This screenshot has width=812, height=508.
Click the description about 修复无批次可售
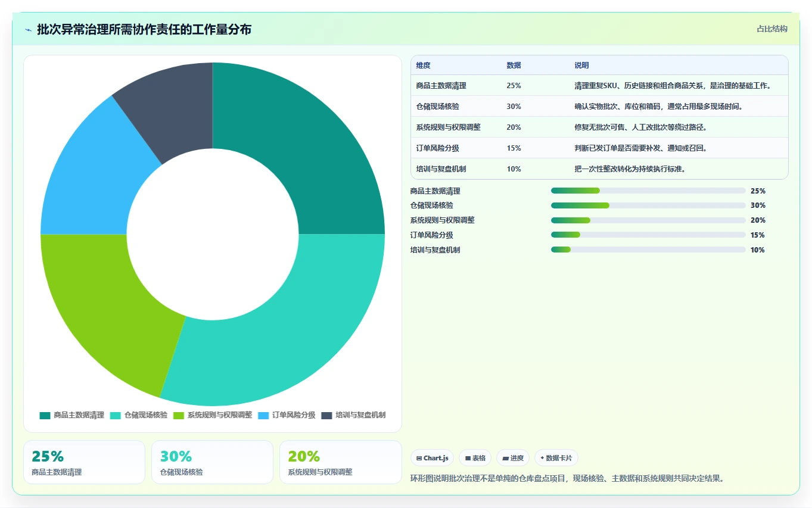(x=640, y=127)
